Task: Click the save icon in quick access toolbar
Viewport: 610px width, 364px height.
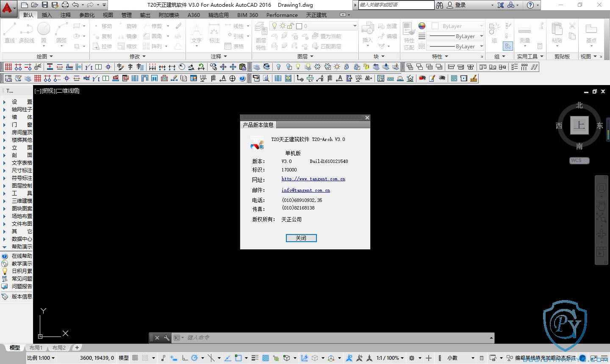Action: click(45, 5)
